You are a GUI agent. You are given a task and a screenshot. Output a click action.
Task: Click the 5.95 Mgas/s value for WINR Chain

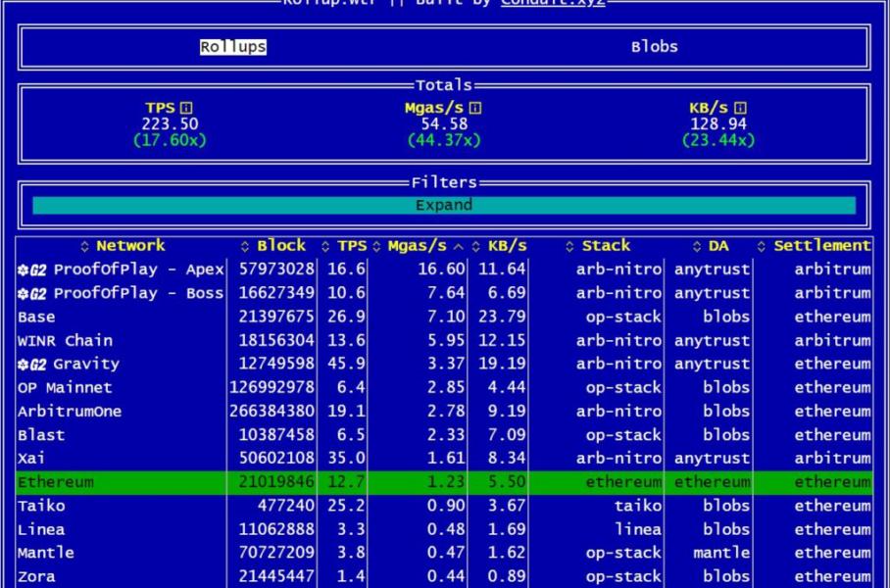tap(446, 340)
